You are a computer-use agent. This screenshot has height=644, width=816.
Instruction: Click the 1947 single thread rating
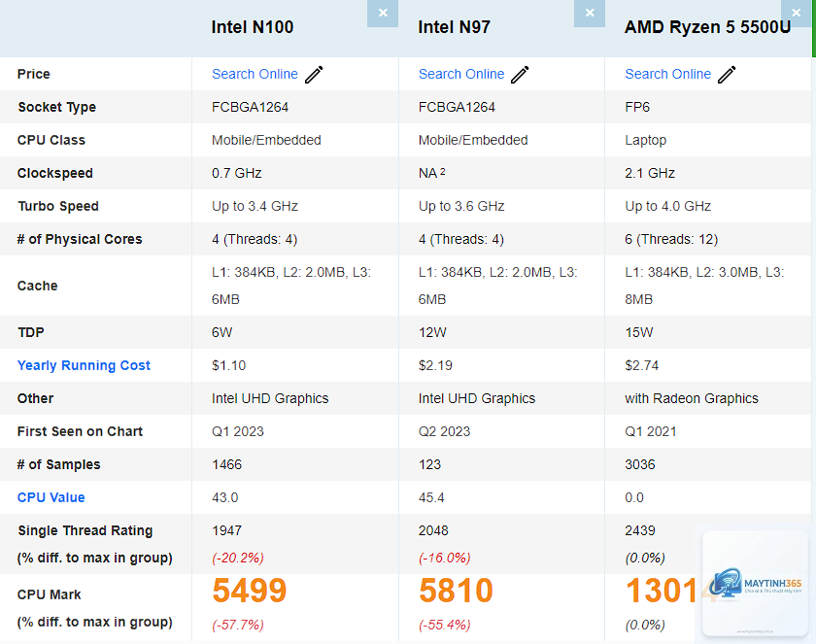pos(227,530)
